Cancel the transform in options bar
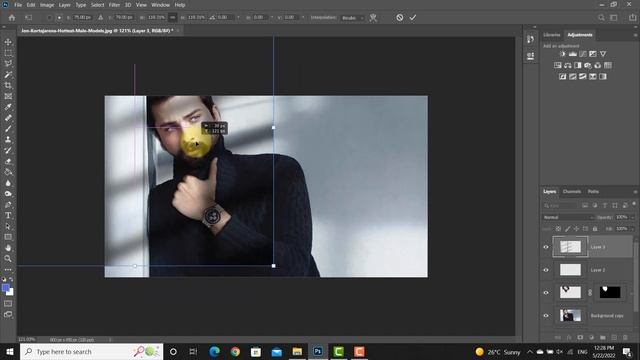The image size is (640, 360). 400,18
